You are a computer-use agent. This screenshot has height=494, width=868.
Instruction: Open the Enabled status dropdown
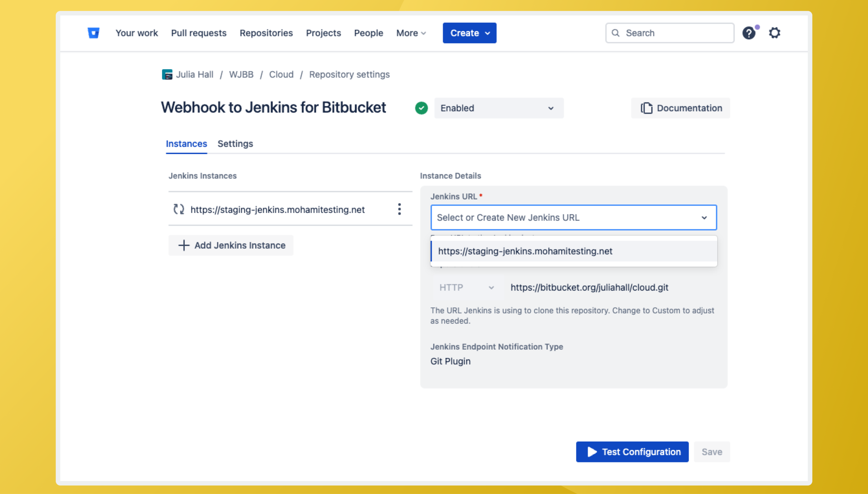click(x=499, y=108)
